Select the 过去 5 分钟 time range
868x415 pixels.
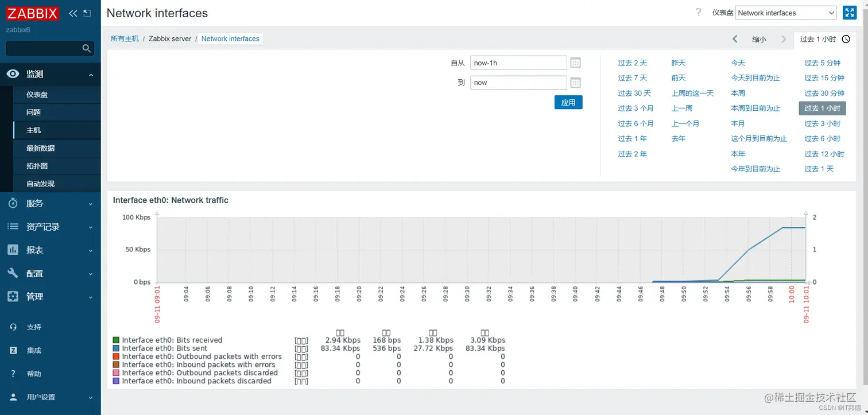point(822,63)
